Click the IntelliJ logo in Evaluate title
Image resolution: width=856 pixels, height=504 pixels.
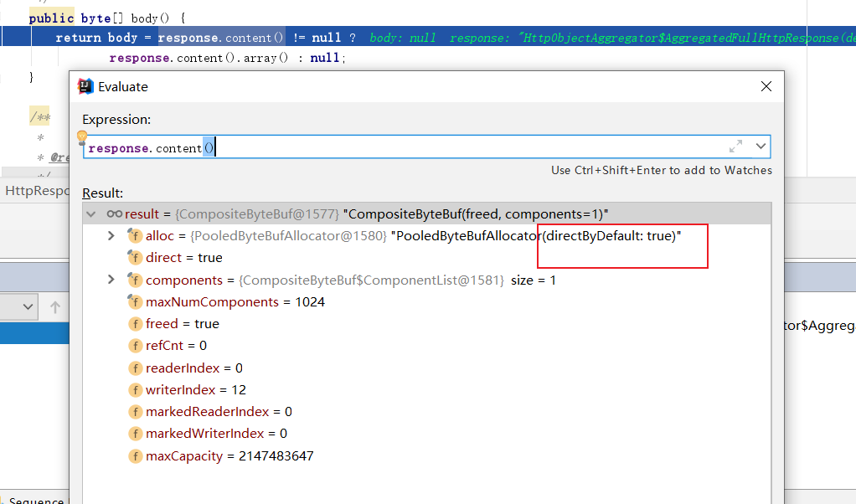85,86
